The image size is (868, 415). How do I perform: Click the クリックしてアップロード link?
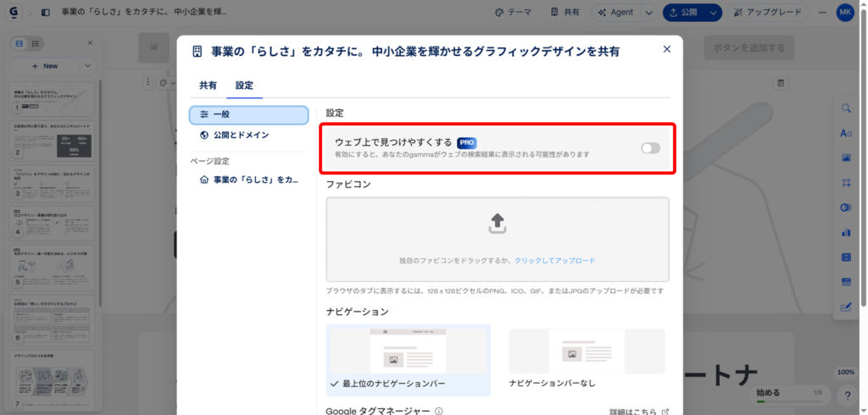coord(554,261)
